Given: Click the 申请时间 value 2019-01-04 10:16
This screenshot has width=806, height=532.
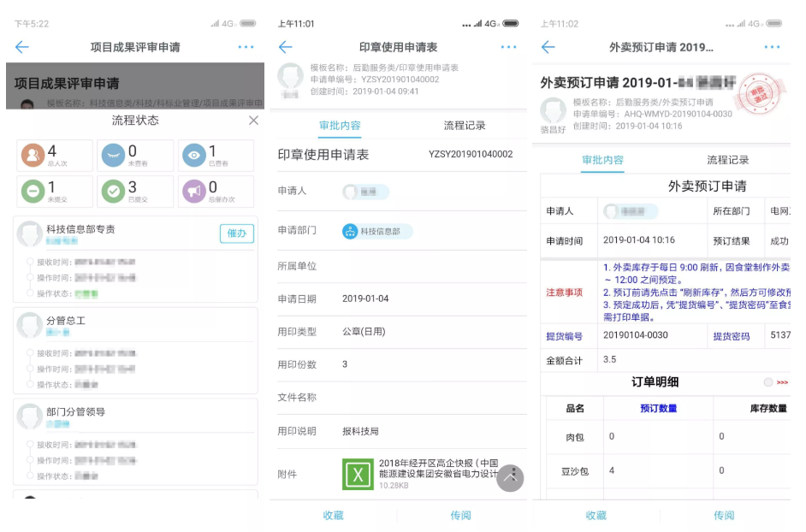Looking at the screenshot, I should (639, 240).
